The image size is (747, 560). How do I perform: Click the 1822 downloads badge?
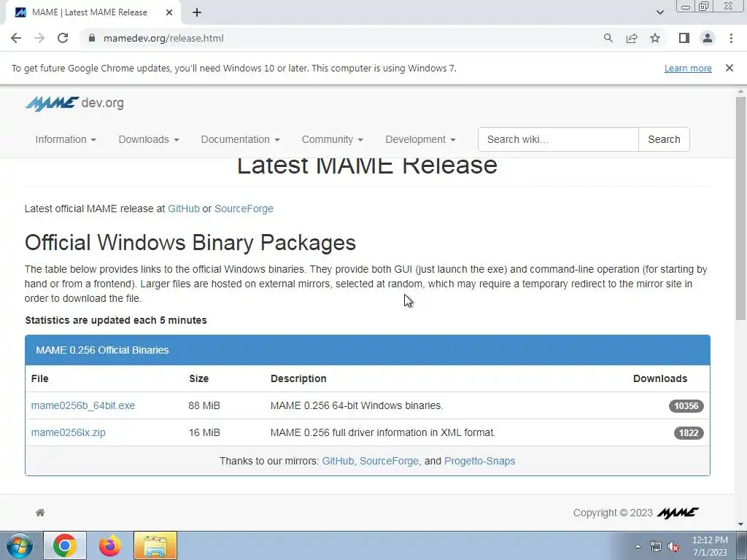[x=689, y=433]
